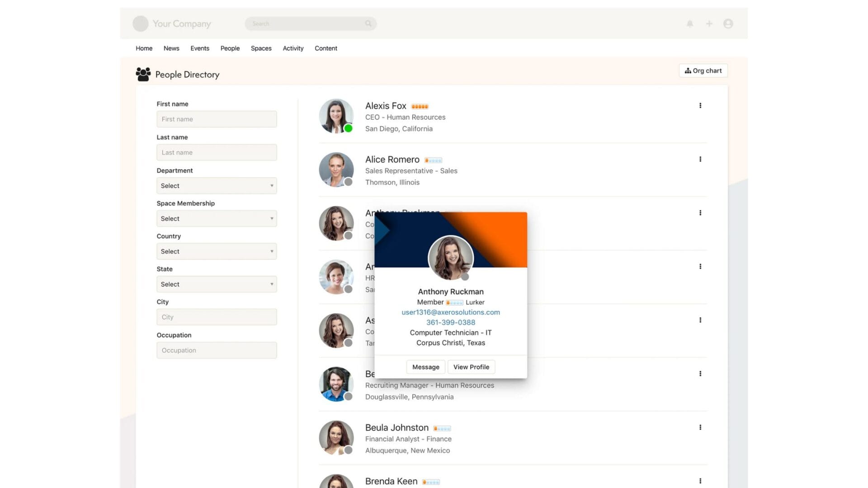Image resolution: width=868 pixels, height=488 pixels.
Task: Click the search magnifier icon
Action: point(368,23)
